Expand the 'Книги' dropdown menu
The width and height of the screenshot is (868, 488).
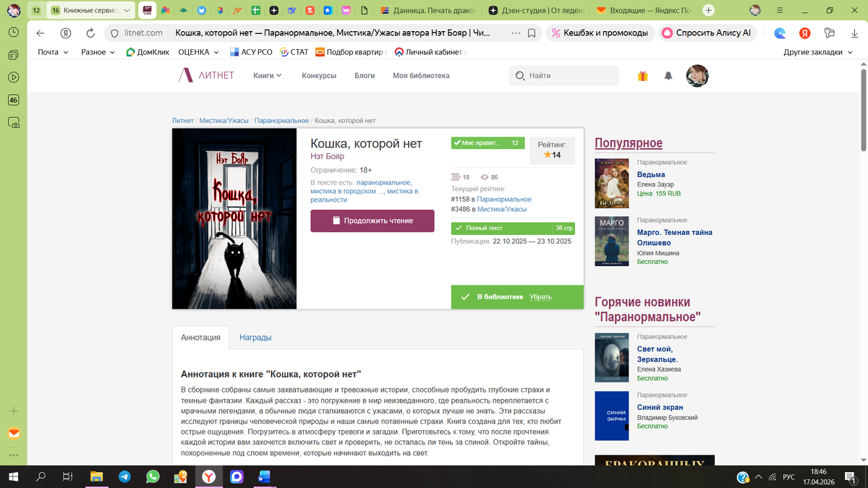(266, 75)
